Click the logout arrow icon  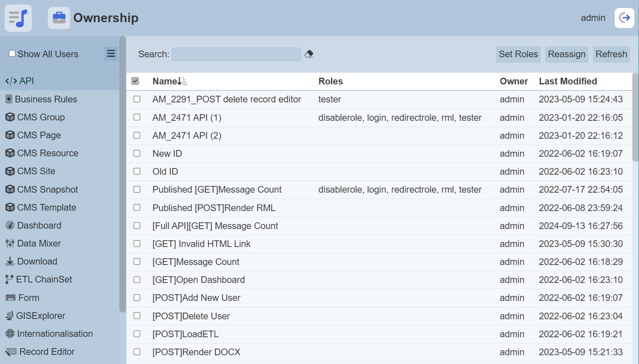[624, 18]
